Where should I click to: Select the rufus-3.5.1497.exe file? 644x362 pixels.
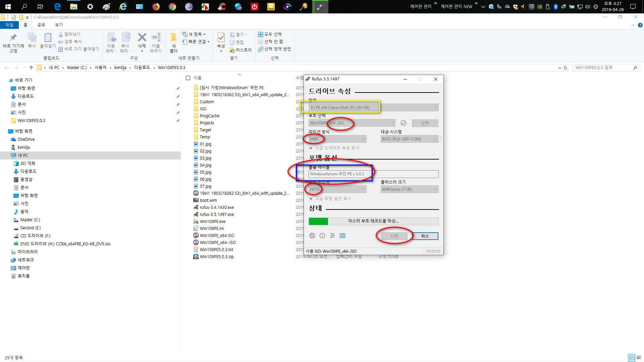[217, 215]
